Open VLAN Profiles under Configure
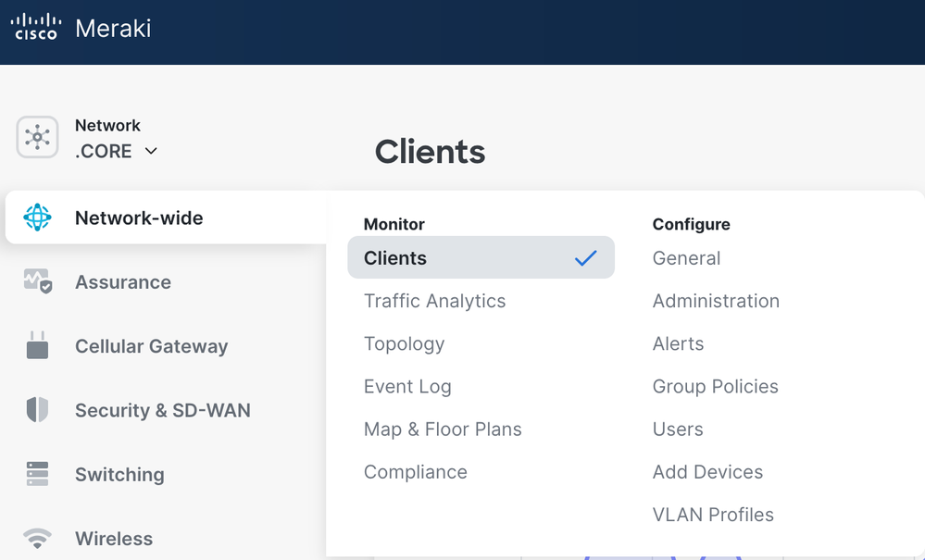The width and height of the screenshot is (925, 560). tap(713, 515)
